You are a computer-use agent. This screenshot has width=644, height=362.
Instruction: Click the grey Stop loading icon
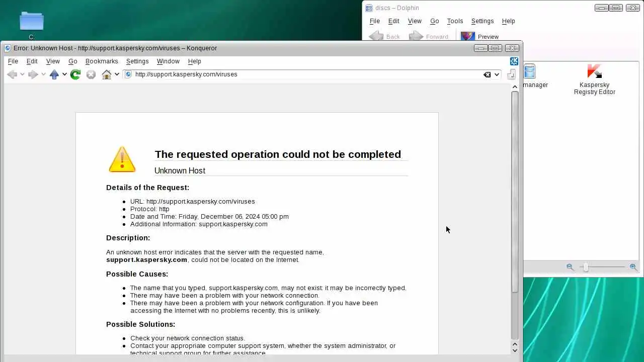pos(91,74)
